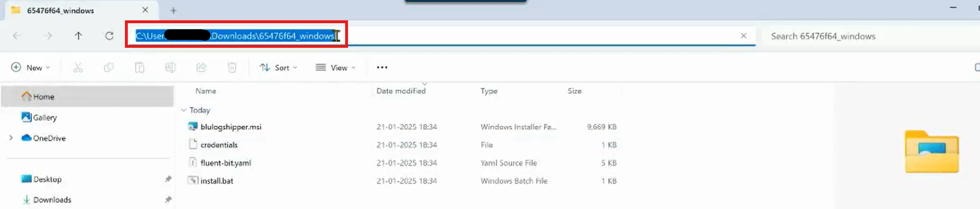Expand the OneDrive tree node

click(11, 138)
